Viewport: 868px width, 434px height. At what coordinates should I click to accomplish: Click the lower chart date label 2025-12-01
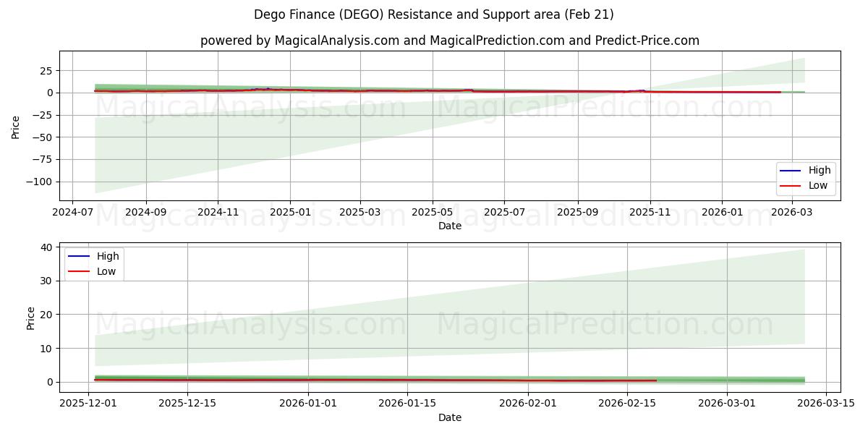point(89,404)
